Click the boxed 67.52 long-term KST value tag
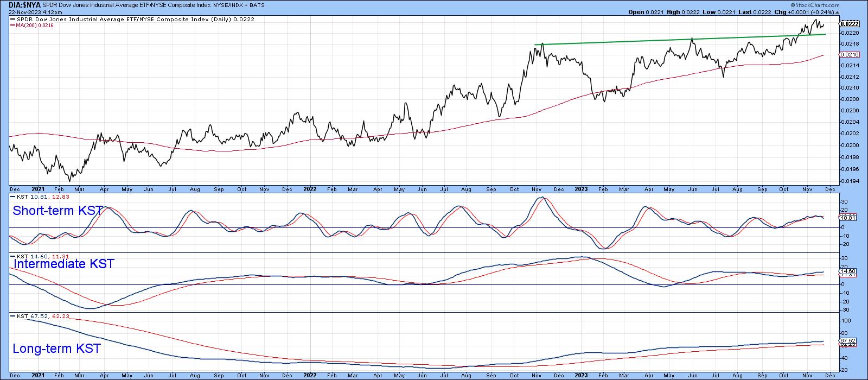The width and height of the screenshot is (868, 380). click(847, 341)
